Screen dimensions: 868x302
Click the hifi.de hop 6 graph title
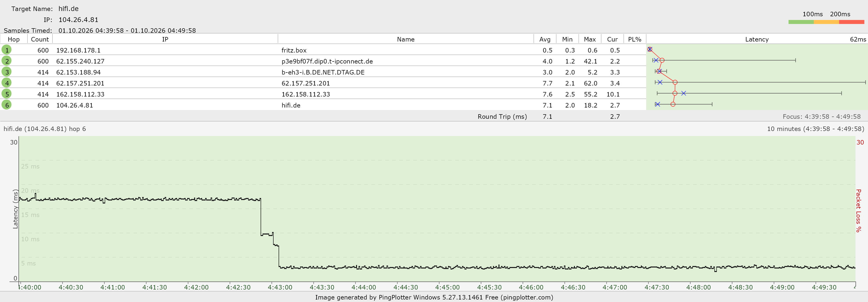[44, 129]
